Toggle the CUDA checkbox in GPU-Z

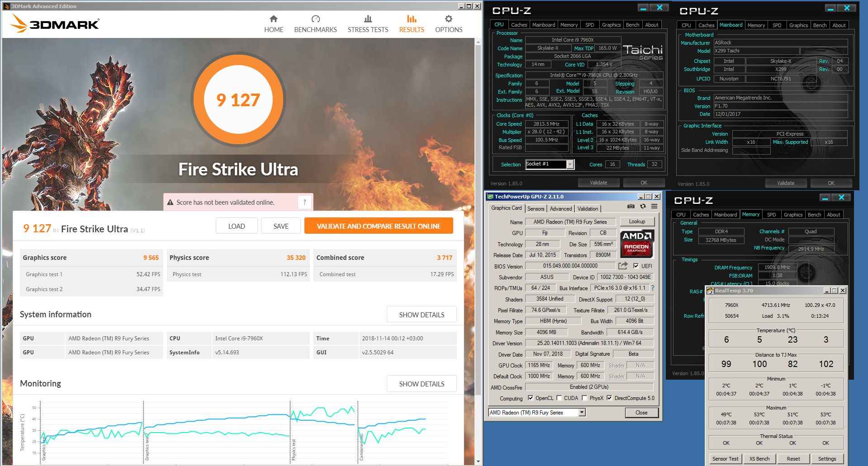[559, 398]
